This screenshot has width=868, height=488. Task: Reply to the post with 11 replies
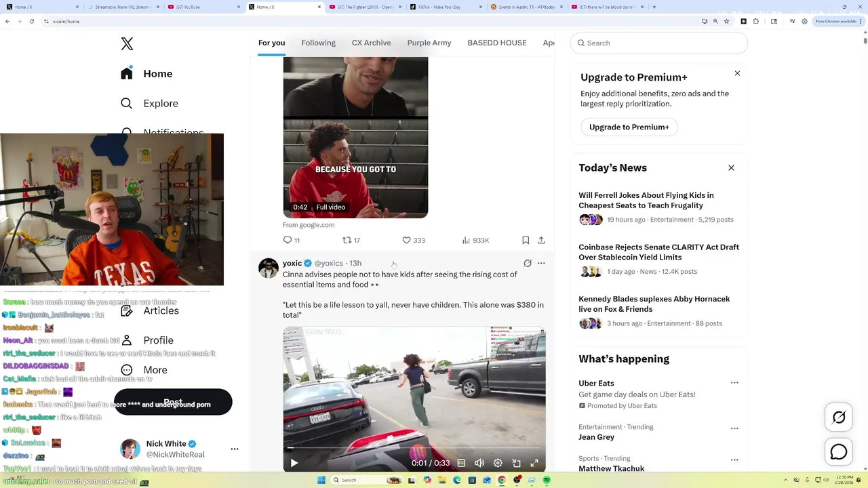click(x=291, y=240)
